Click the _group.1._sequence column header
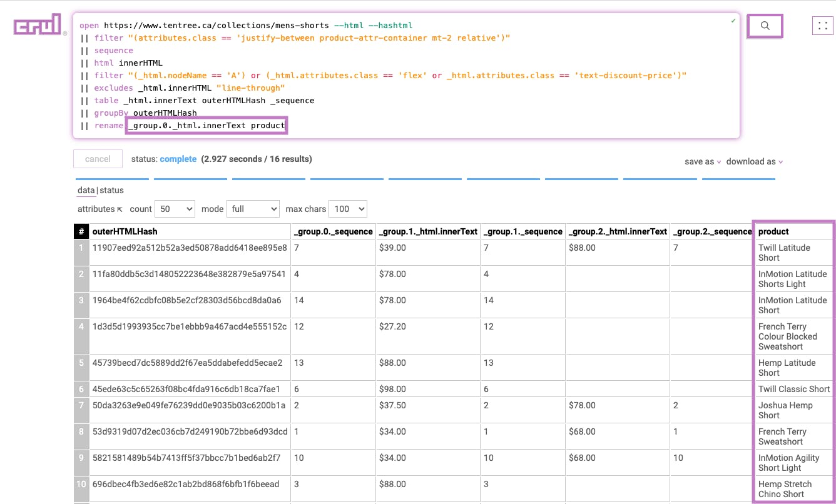Viewport: 836px width, 504px height. tap(522, 231)
